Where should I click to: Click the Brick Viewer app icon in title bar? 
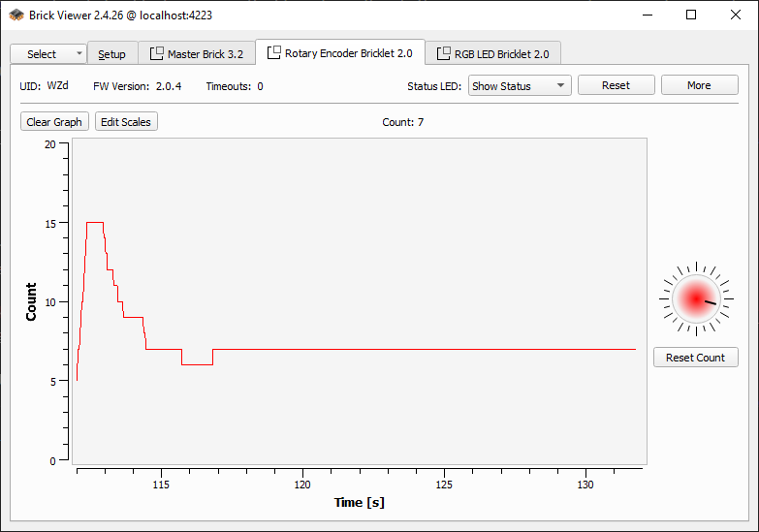pyautogui.click(x=16, y=15)
